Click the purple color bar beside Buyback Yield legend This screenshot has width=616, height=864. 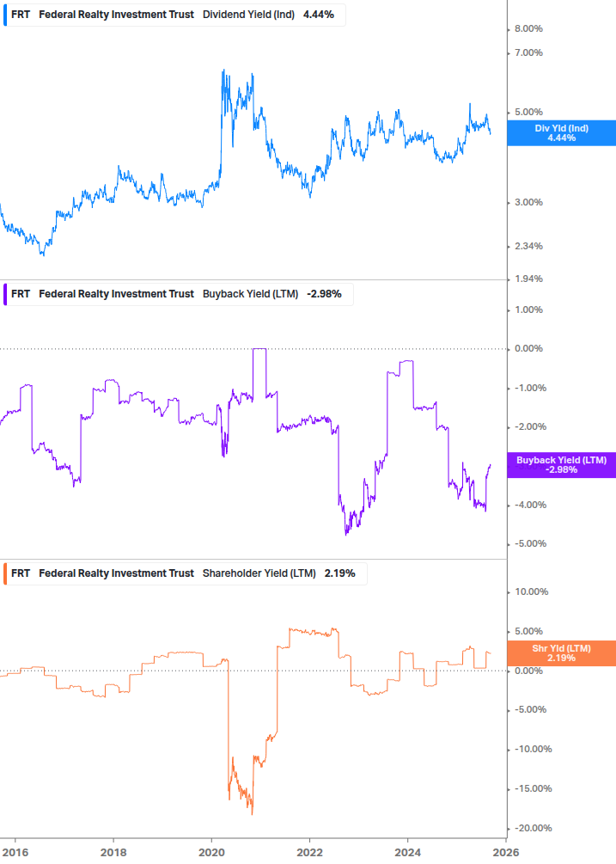5,294
